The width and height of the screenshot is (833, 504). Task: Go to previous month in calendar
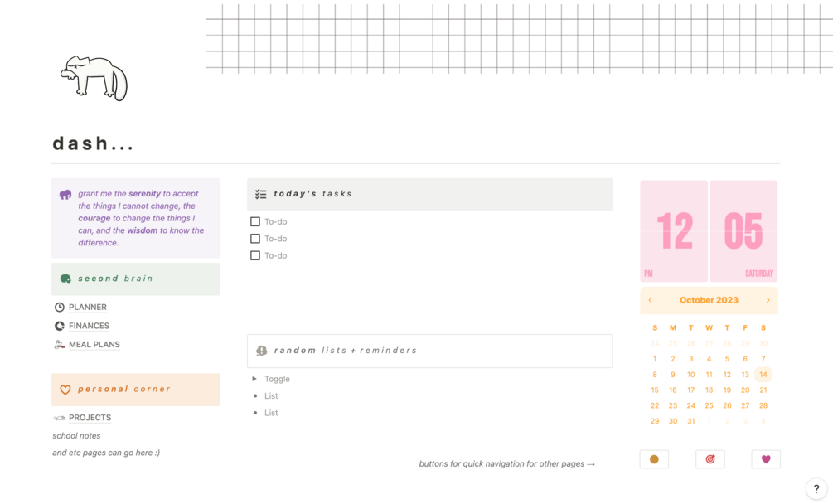[651, 300]
